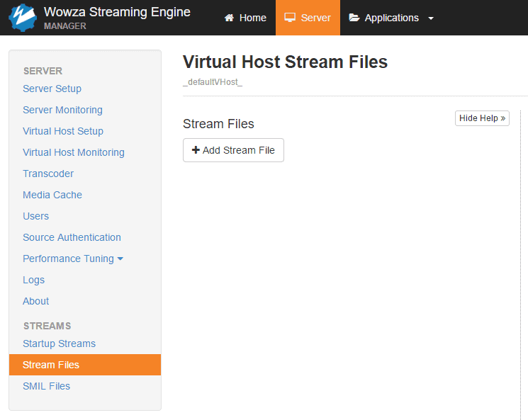This screenshot has width=528, height=420.
Task: Open the Transcoder settings
Action: pos(48,174)
